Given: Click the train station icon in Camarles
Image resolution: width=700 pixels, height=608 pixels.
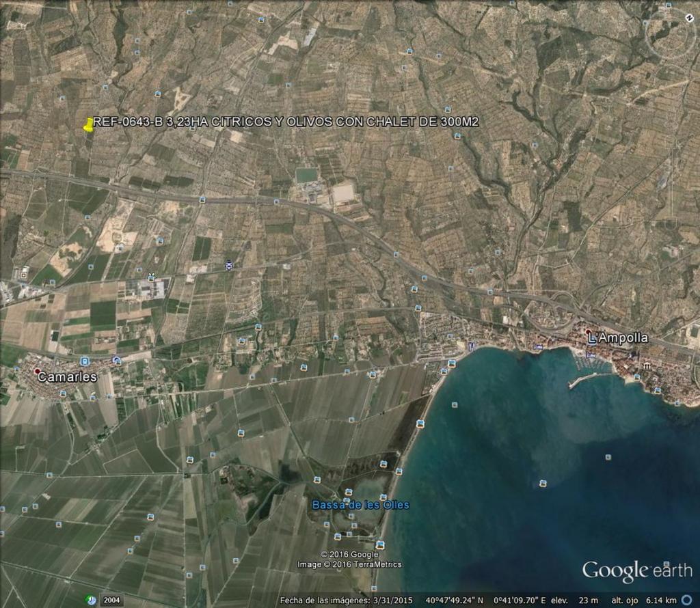Looking at the screenshot, I should click(x=84, y=360).
